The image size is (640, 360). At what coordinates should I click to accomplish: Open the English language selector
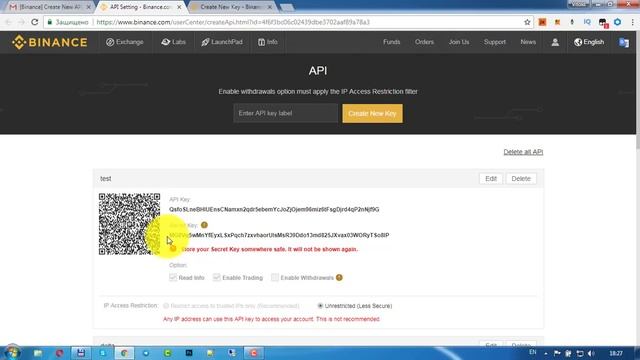pyautogui.click(x=589, y=42)
